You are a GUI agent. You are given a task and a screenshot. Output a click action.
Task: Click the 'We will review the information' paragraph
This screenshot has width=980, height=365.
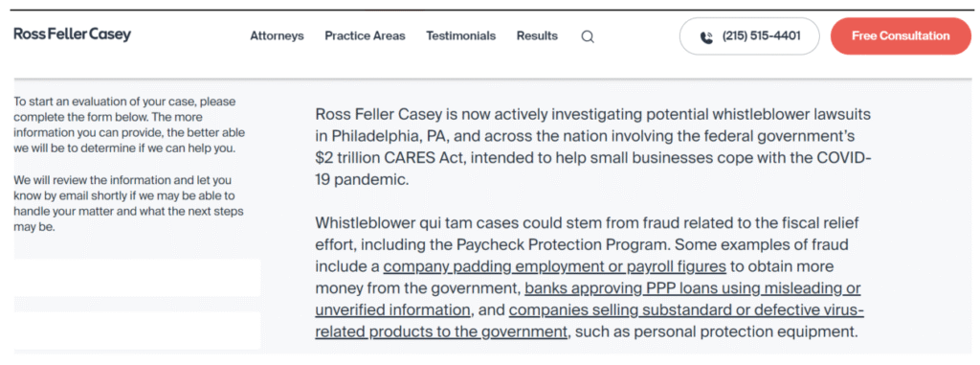(x=129, y=203)
